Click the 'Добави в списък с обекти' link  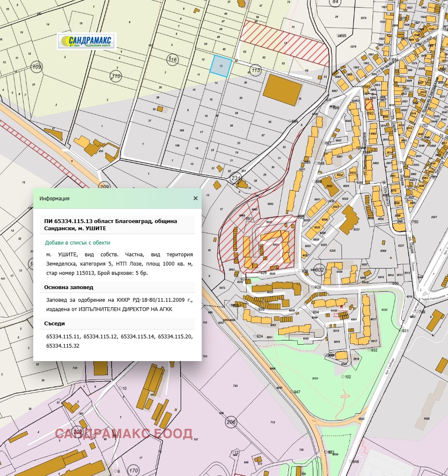[77, 243]
